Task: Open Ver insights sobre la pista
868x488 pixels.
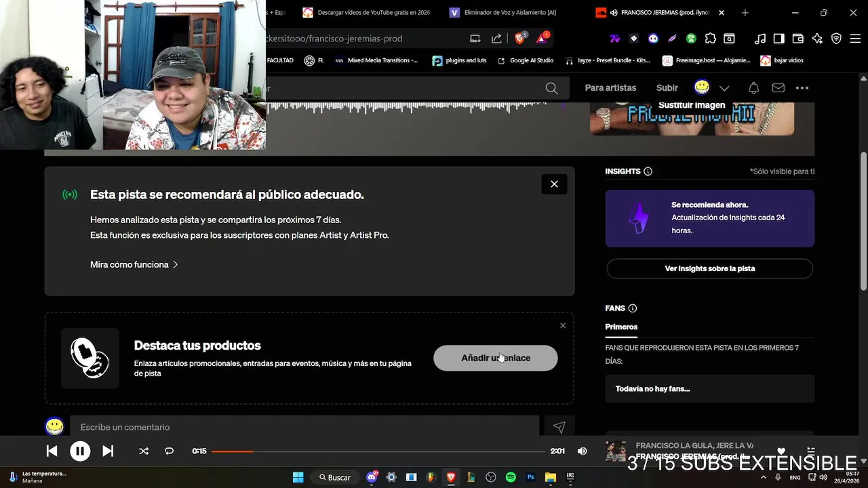Action: (x=710, y=268)
